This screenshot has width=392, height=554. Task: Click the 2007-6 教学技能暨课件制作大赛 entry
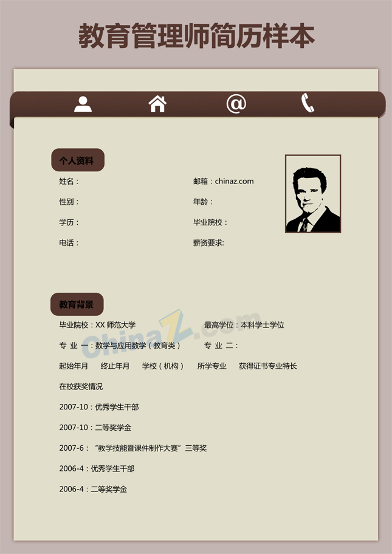[133, 448]
